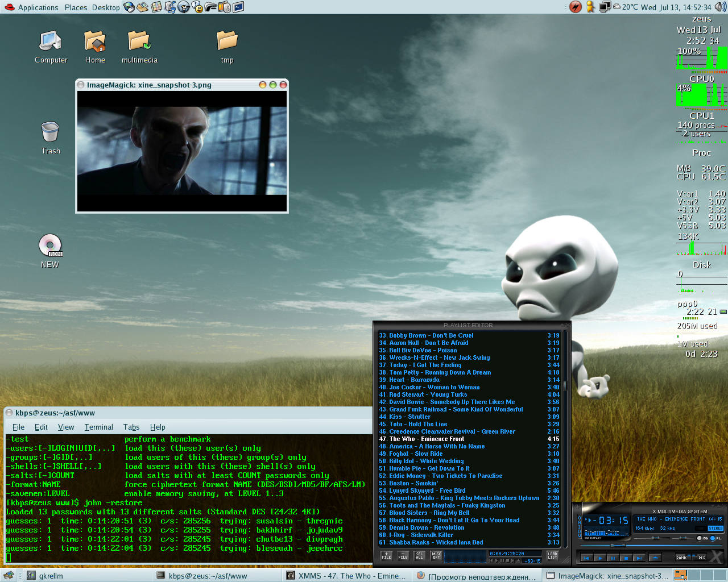
Task: Open the NEW CD-ROM desktop icon
Action: [50, 251]
